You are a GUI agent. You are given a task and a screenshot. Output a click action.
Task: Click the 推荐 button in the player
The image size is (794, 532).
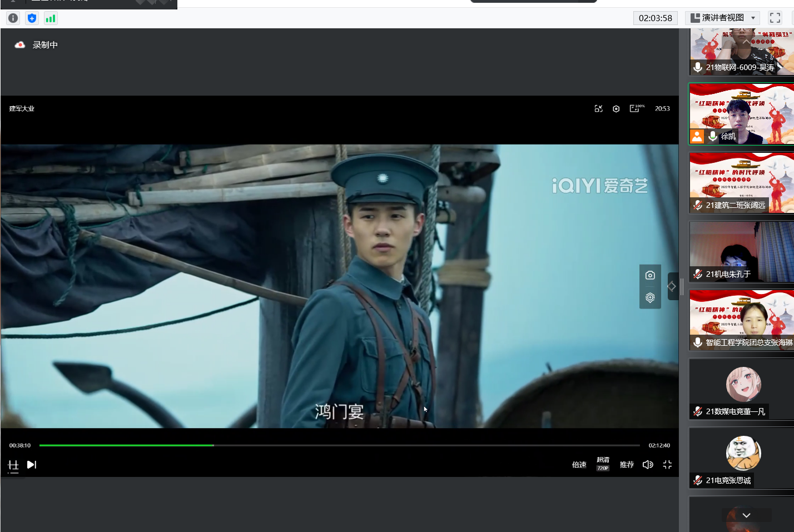point(627,465)
